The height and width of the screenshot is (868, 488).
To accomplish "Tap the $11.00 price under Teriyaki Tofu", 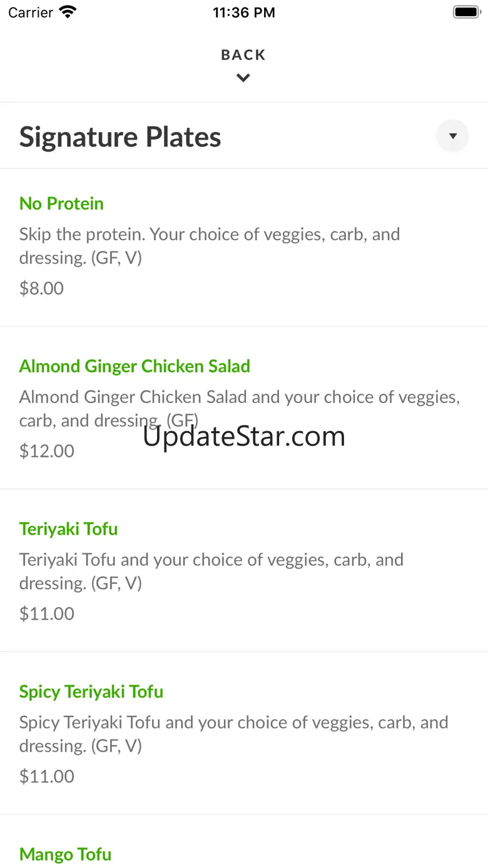I will pyautogui.click(x=46, y=613).
